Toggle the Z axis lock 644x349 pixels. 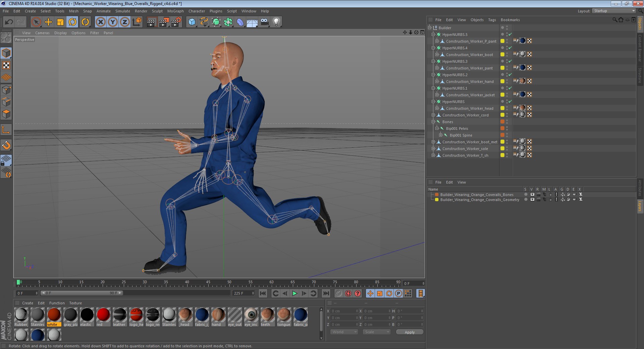(125, 22)
